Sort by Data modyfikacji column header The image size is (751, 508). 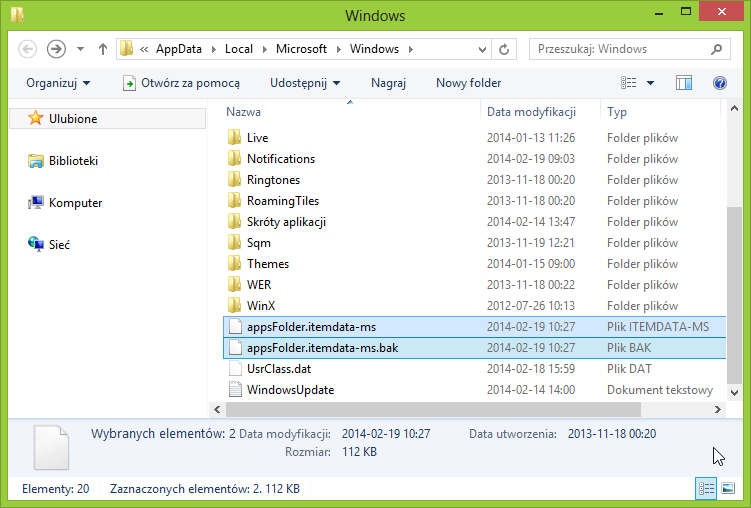click(x=531, y=112)
